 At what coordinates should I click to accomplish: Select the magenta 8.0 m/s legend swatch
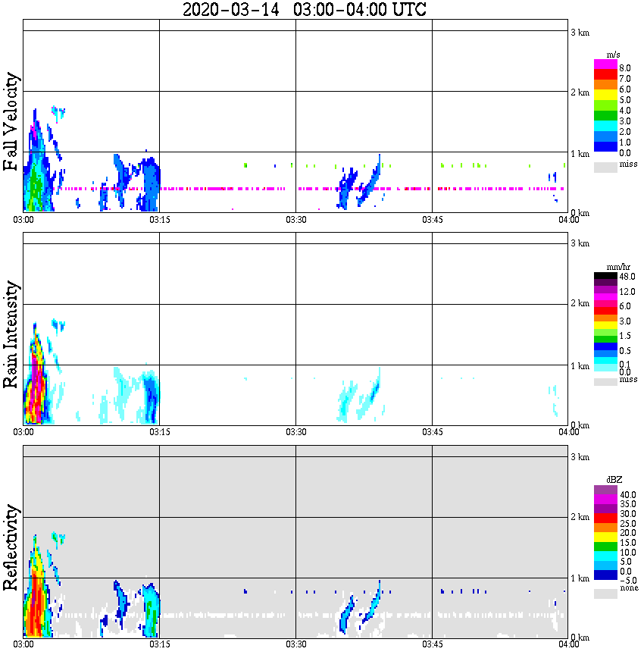[x=605, y=64]
